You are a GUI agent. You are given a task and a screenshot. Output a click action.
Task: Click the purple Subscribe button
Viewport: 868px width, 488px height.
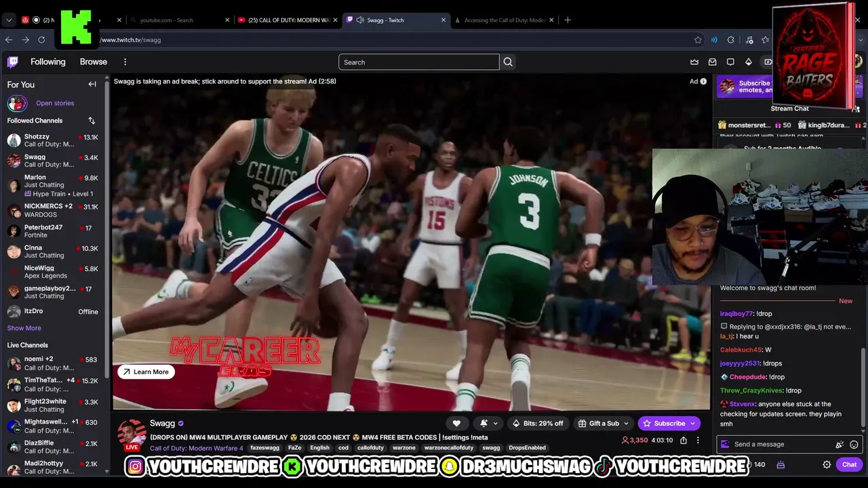(669, 424)
